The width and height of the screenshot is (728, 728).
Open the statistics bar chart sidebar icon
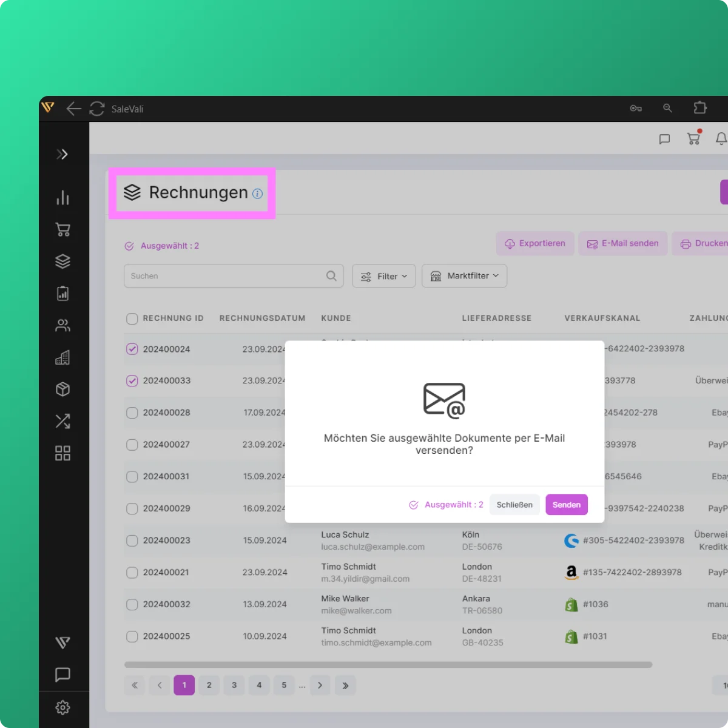coord(62,198)
